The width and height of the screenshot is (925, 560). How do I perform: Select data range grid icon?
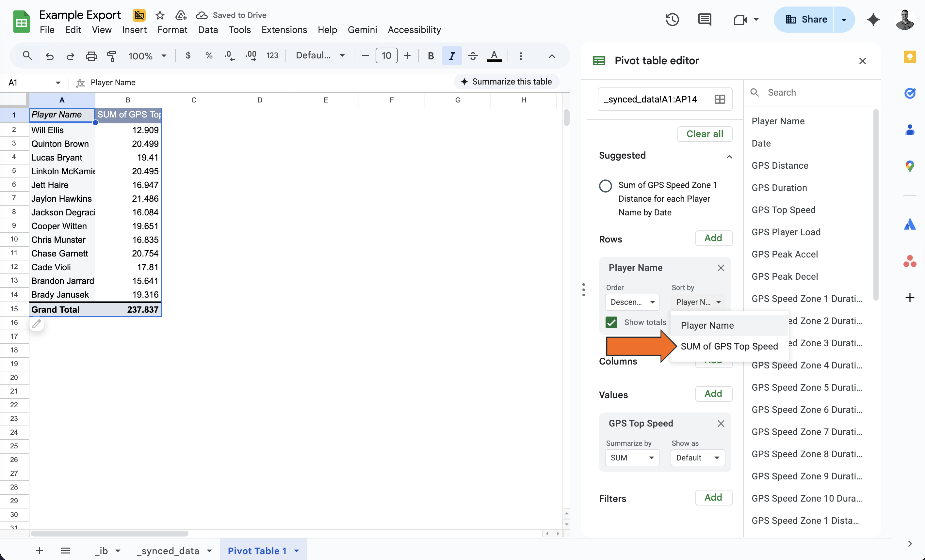pos(720,99)
